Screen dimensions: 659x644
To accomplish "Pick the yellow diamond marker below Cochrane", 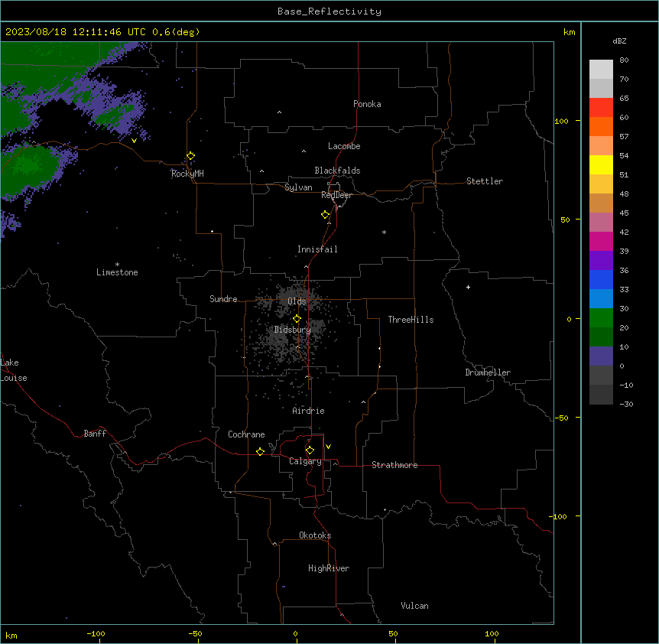I will (260, 451).
